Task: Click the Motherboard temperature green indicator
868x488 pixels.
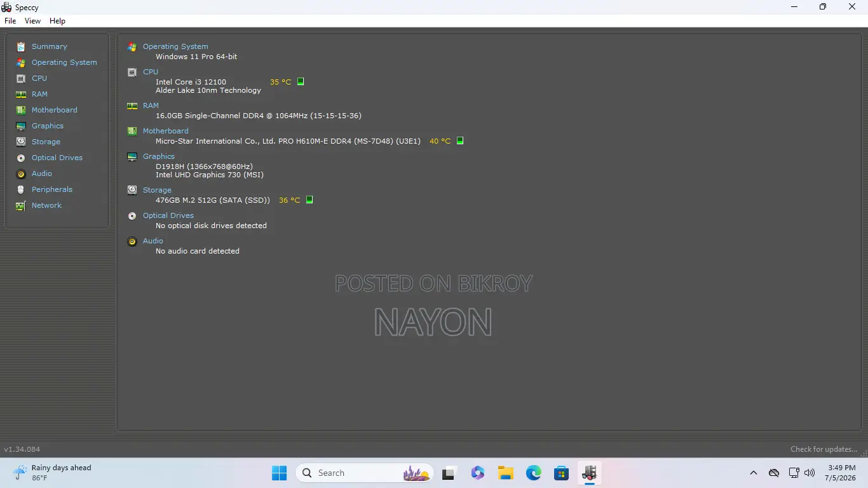Action: click(460, 140)
